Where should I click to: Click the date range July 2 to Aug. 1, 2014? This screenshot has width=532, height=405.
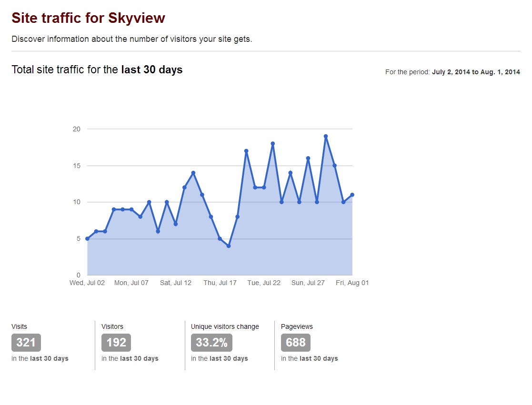click(x=475, y=72)
